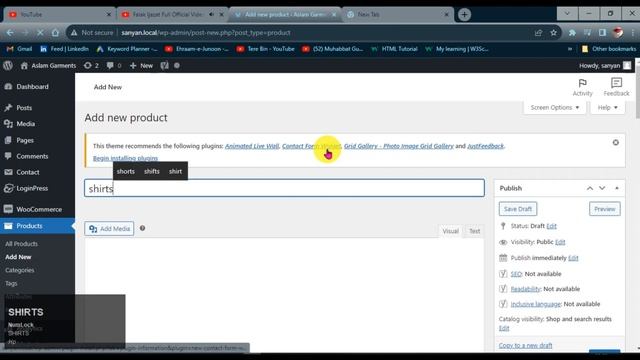This screenshot has width=640, height=360.
Task: Open Other bookmarks folder
Action: point(609,49)
